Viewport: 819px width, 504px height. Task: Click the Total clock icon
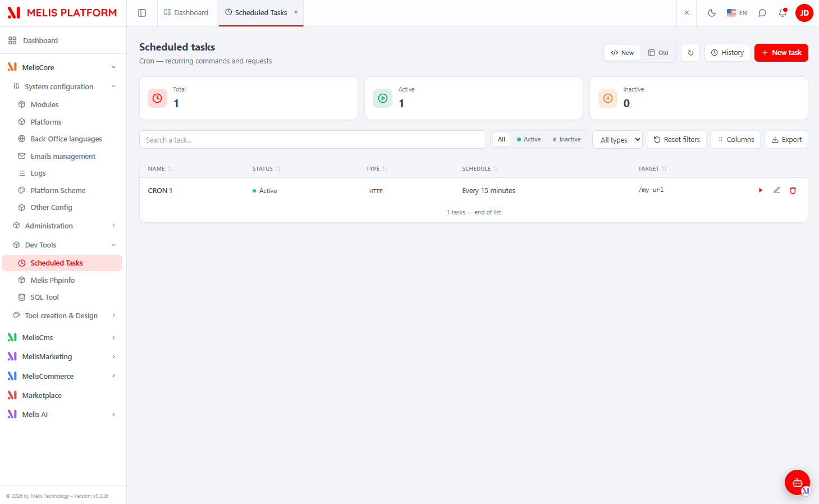click(157, 98)
